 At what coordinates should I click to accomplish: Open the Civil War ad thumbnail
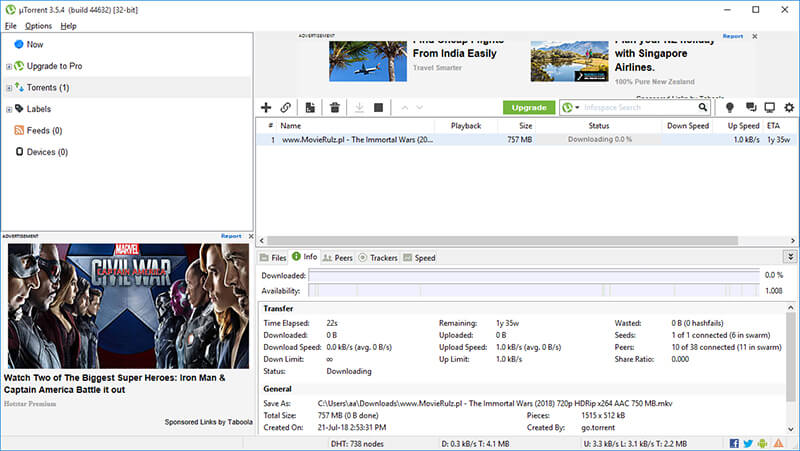[x=128, y=306]
